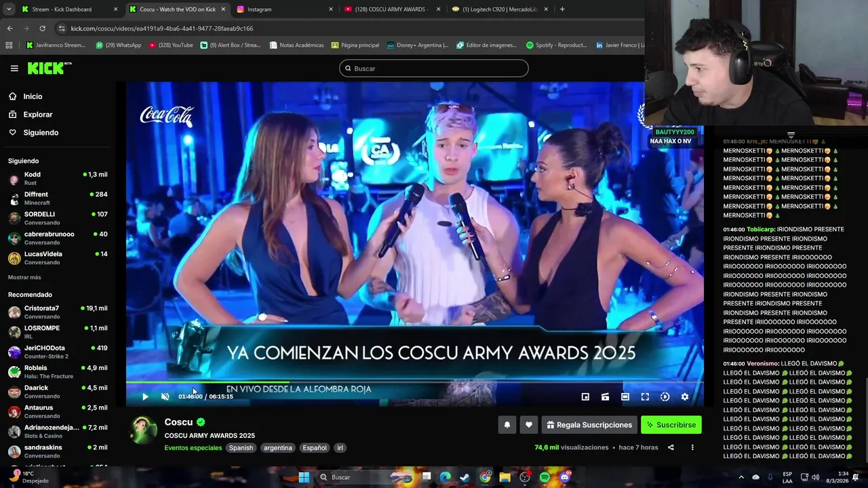The height and width of the screenshot is (488, 868).
Task: Open Spotify Reproductor bookmark
Action: pyautogui.click(x=557, y=45)
